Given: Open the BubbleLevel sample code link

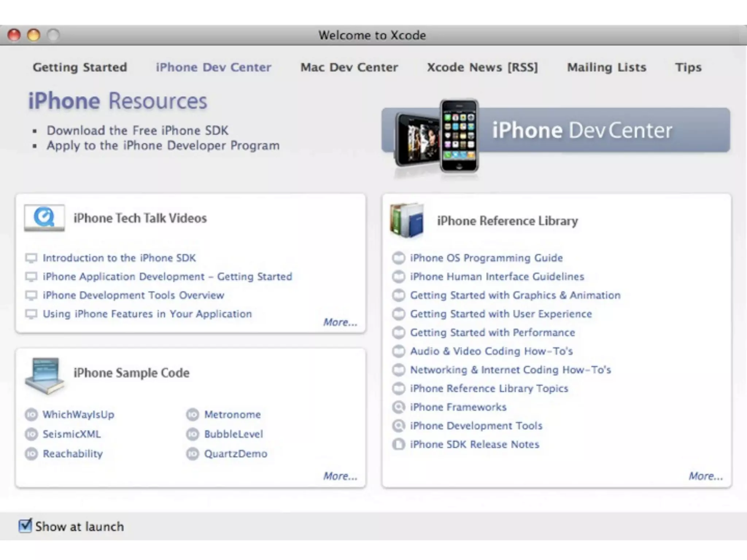Looking at the screenshot, I should pos(233,434).
